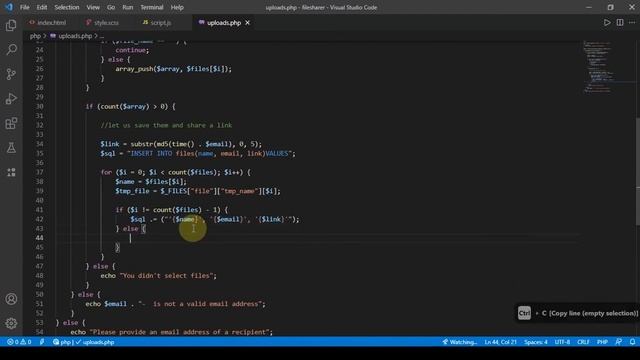This screenshot has height=360, width=640.
Task: Click the 'Please provide an email address' string
Action: [x=180, y=332]
